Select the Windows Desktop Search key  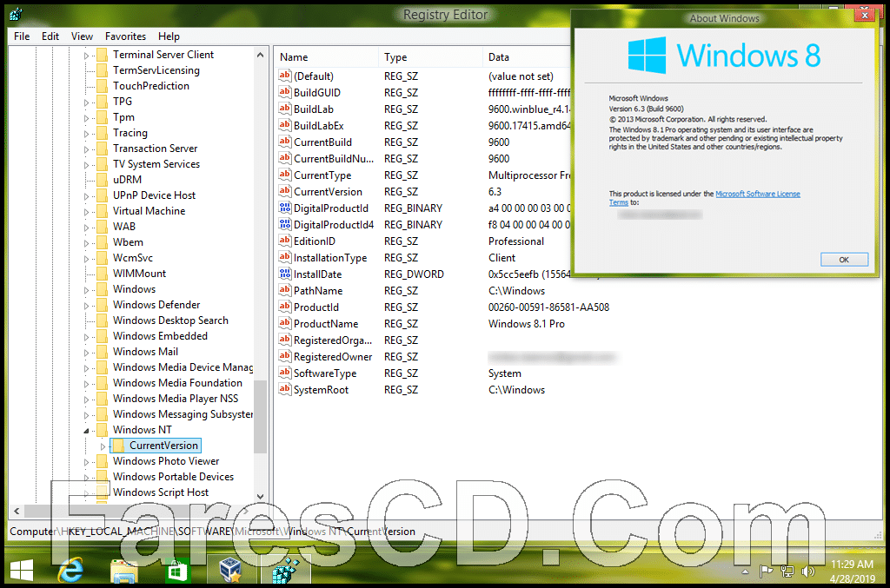(x=170, y=320)
